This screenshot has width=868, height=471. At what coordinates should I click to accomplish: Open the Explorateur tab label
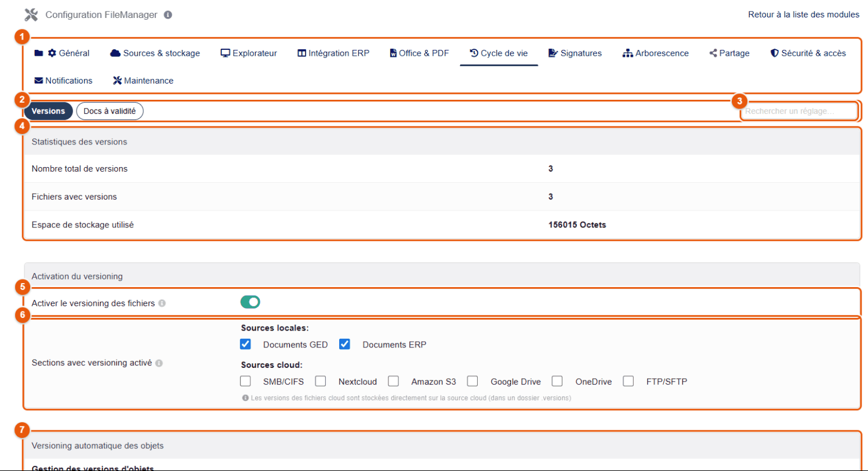[255, 53]
